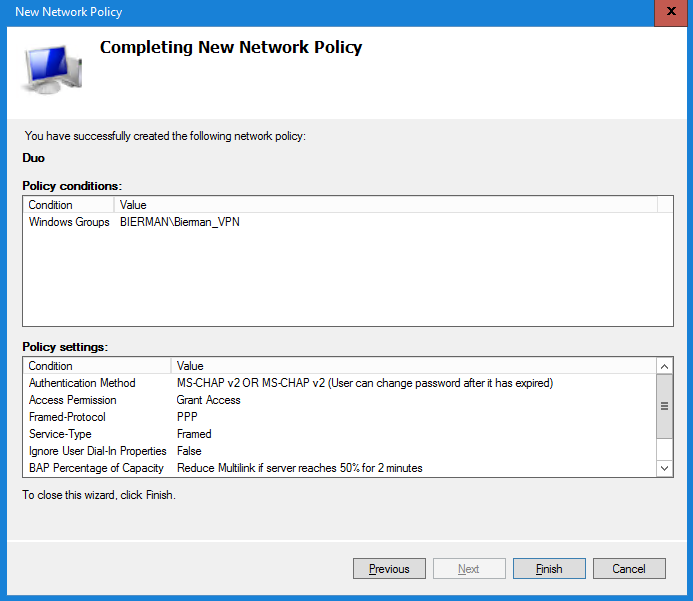The width and height of the screenshot is (693, 601).
Task: Cancel the New Network Policy wizard
Action: point(629,568)
